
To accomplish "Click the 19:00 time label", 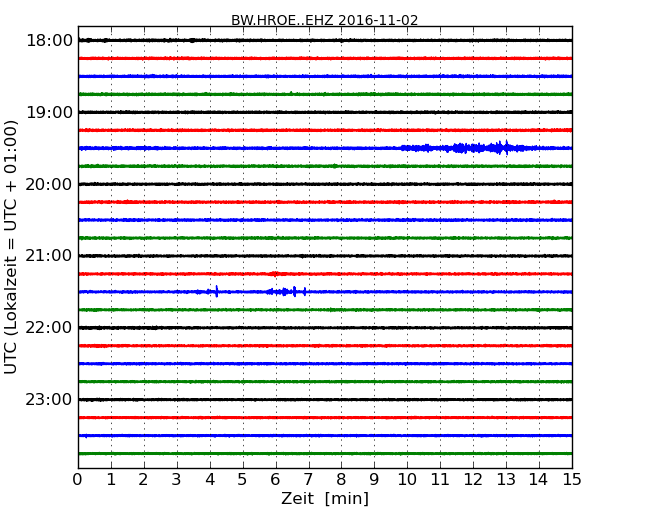I will [49, 112].
